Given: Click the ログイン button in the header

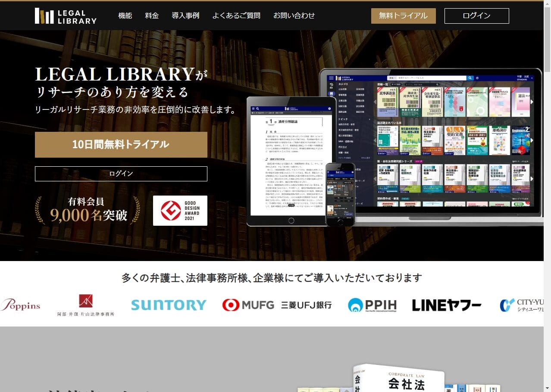Looking at the screenshot, I should pyautogui.click(x=476, y=16).
